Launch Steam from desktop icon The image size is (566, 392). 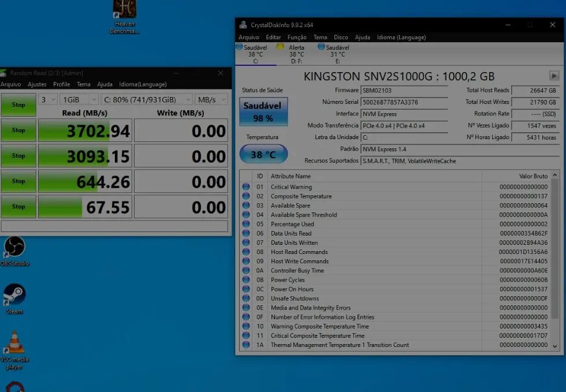point(14,299)
